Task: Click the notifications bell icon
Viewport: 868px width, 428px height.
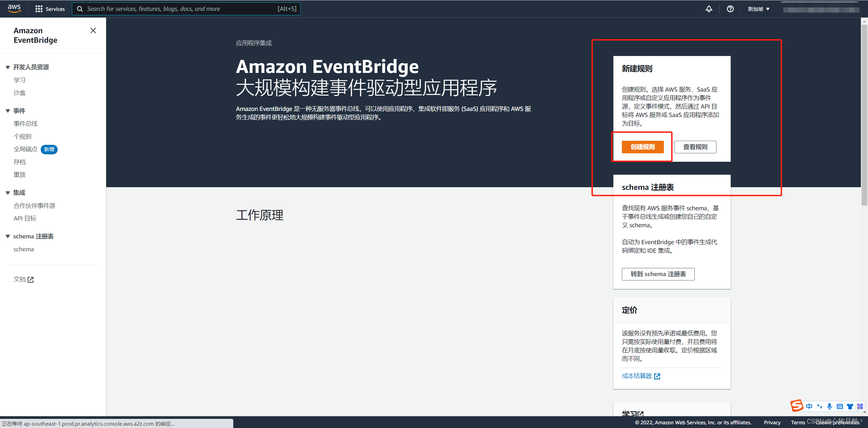Action: pos(709,9)
